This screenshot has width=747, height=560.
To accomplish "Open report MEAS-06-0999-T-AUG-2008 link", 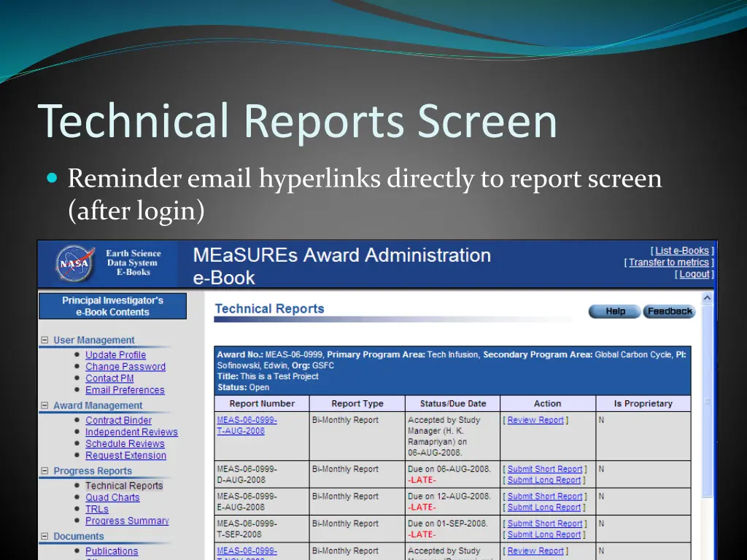I will [247, 425].
